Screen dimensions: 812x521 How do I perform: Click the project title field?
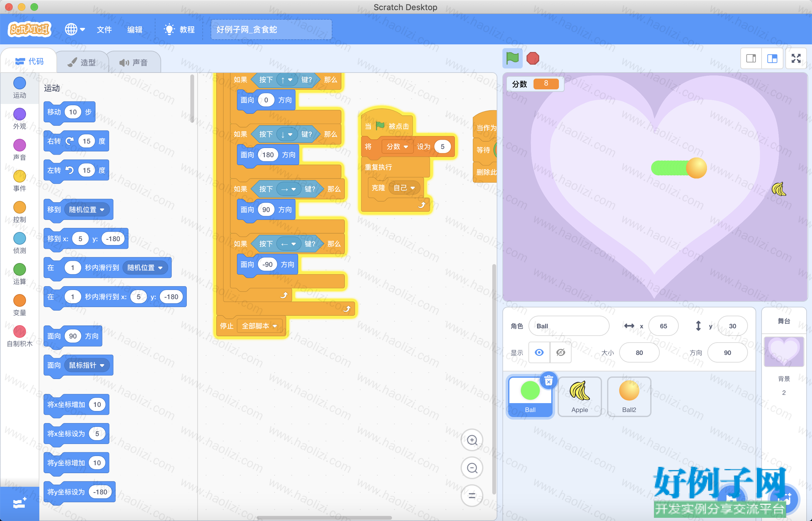[271, 29]
